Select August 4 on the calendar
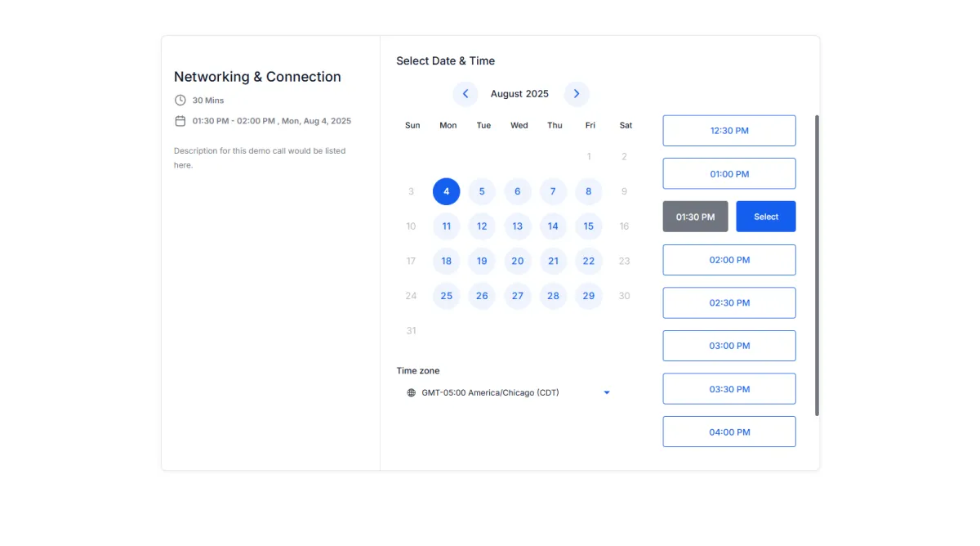 (447, 192)
